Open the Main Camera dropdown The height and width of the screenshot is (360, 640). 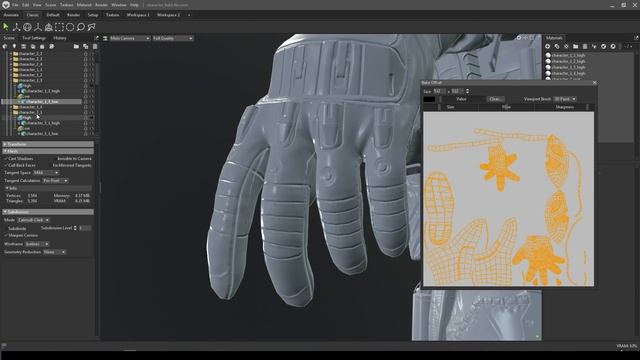click(130, 38)
